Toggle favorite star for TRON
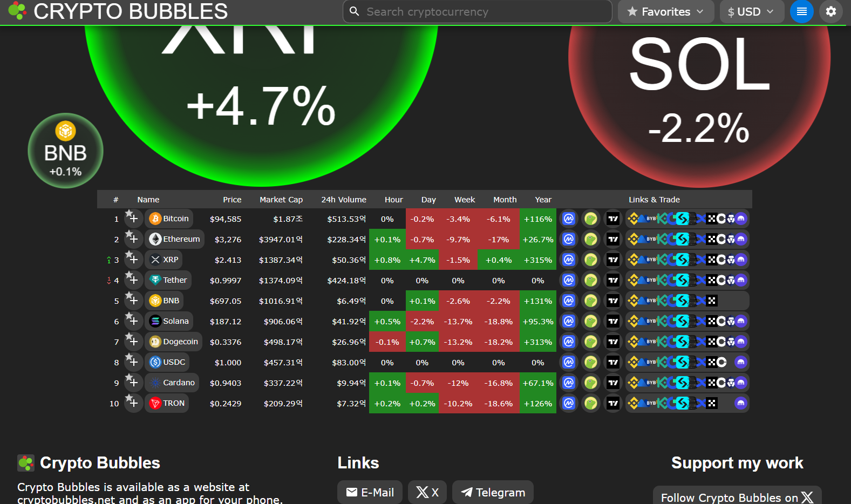 tap(133, 403)
